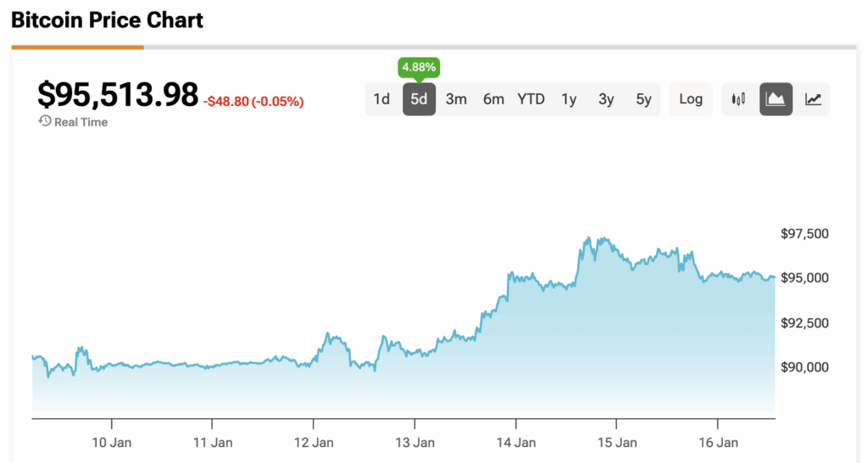
Task: Click the $95,513.98 Bitcoin price
Action: coord(118,94)
